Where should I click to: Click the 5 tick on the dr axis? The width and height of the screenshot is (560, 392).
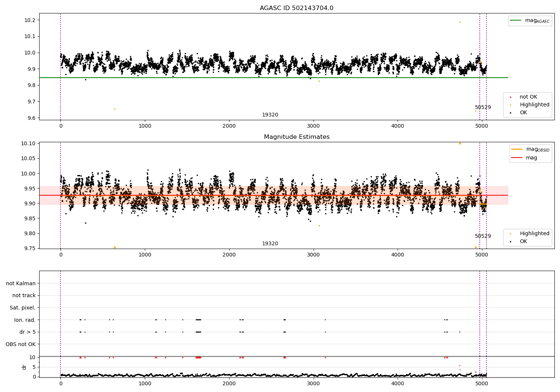pyautogui.click(x=34, y=367)
